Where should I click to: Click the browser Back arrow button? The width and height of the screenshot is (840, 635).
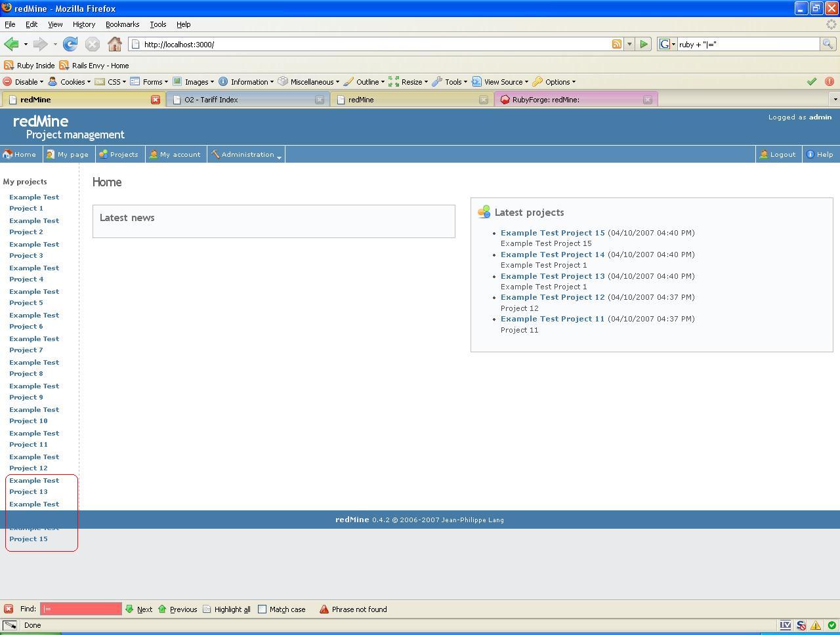click(11, 44)
